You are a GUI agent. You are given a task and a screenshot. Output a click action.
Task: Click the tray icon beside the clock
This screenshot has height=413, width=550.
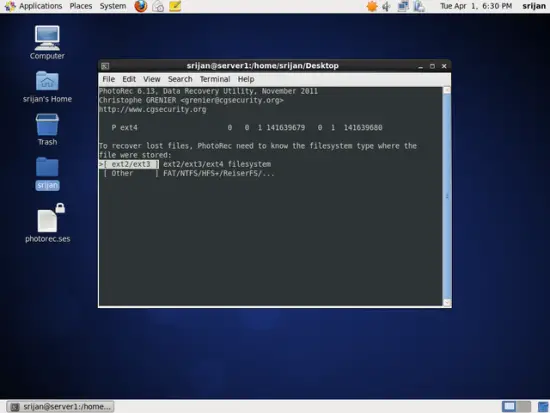(419, 6)
